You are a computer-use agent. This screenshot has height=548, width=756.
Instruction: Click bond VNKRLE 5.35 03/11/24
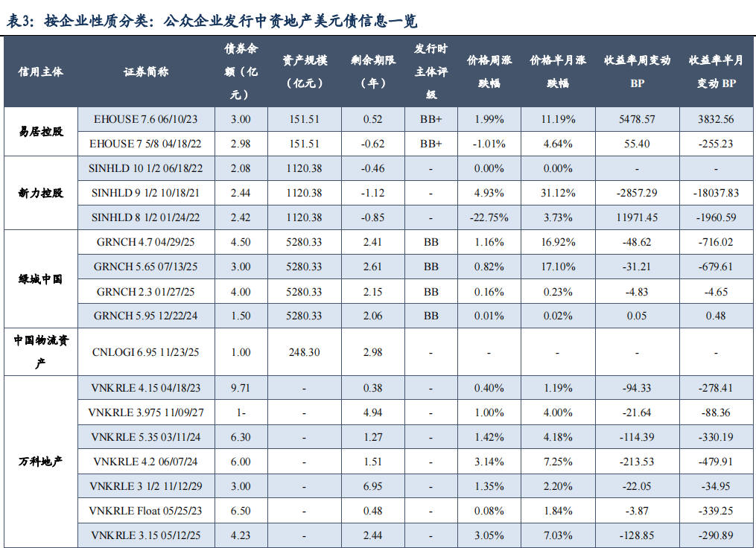[145, 437]
